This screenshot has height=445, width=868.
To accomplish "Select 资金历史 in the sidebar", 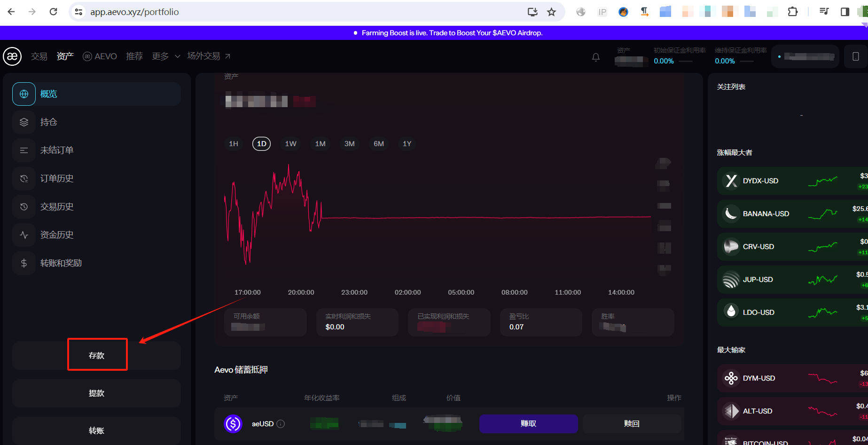I will [x=96, y=235].
